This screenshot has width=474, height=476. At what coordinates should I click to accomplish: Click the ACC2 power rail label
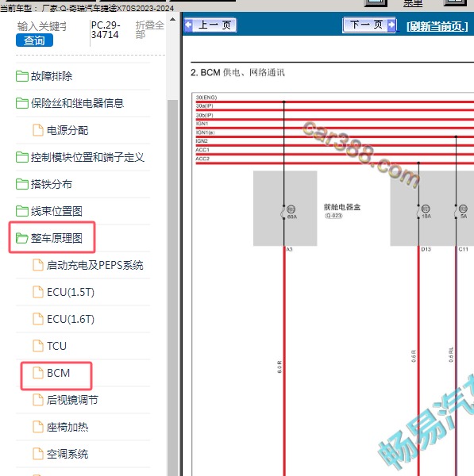coord(202,159)
